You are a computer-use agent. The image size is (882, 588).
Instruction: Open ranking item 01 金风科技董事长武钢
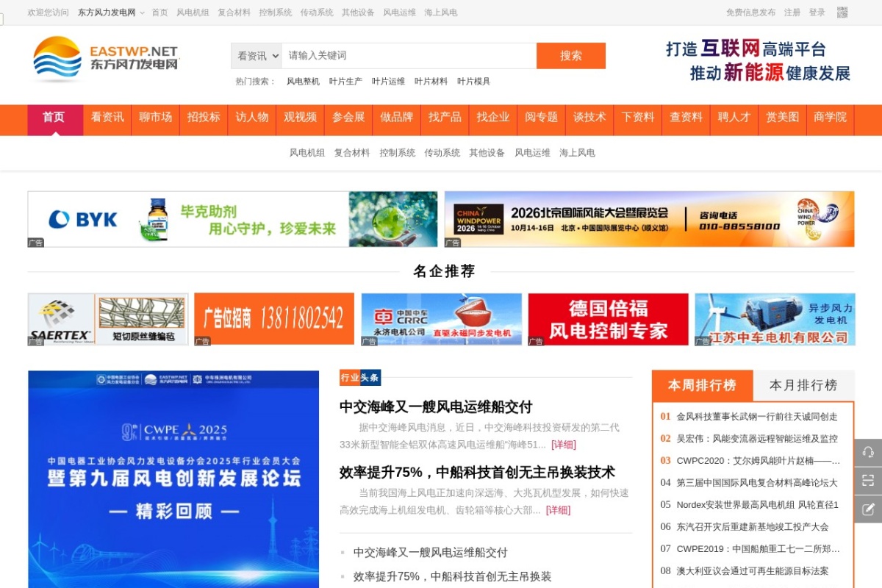click(757, 417)
